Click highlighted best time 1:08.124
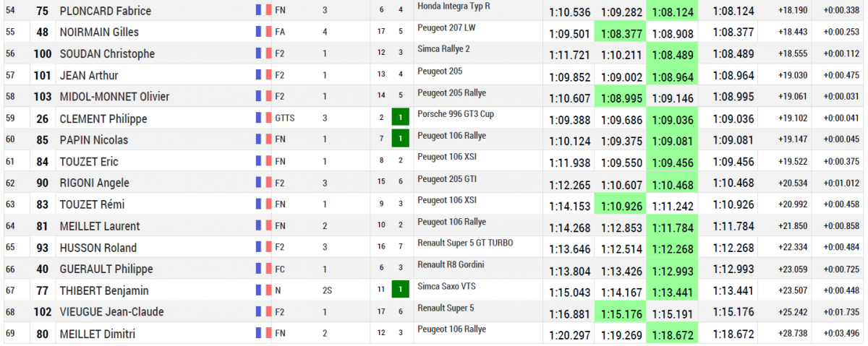The height and width of the screenshot is (346, 868). click(x=673, y=11)
